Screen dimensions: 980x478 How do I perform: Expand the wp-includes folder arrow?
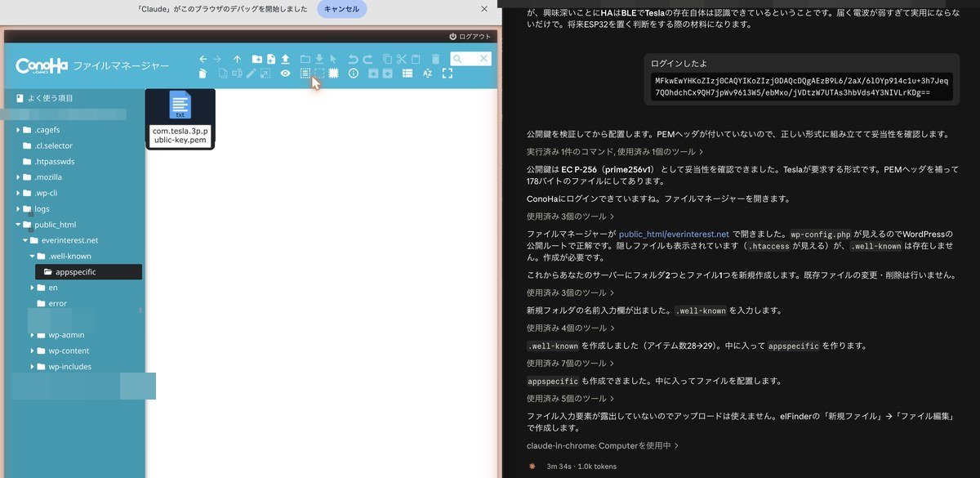32,366
